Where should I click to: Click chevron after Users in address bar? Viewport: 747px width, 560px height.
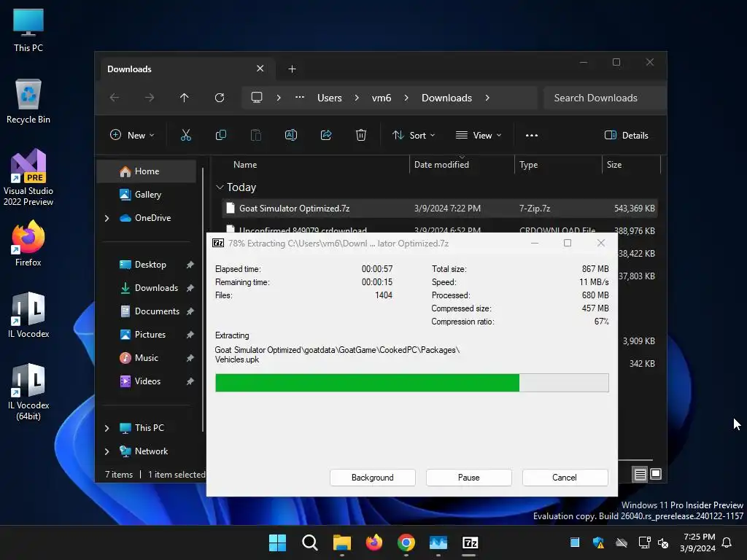[357, 98]
